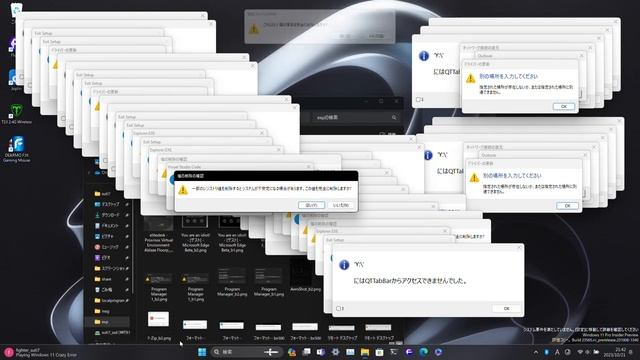Select DEARMO F35 Gaming Mouse desktop icon
The width and height of the screenshot is (640, 360).
(x=16, y=149)
